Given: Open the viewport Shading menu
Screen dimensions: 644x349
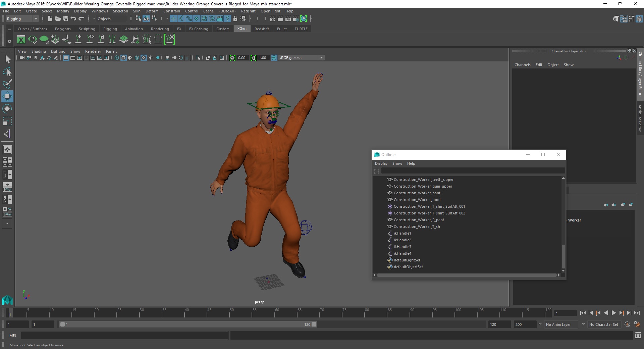Looking at the screenshot, I should [x=39, y=51].
